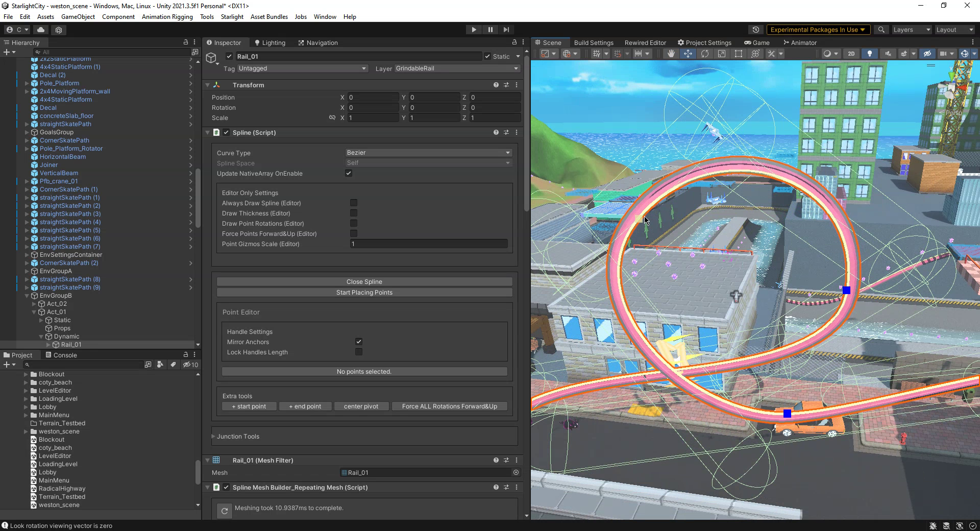Viewport: 980px width, 531px height.
Task: Enable Always Draw Spline (Editor)
Action: [x=354, y=203]
